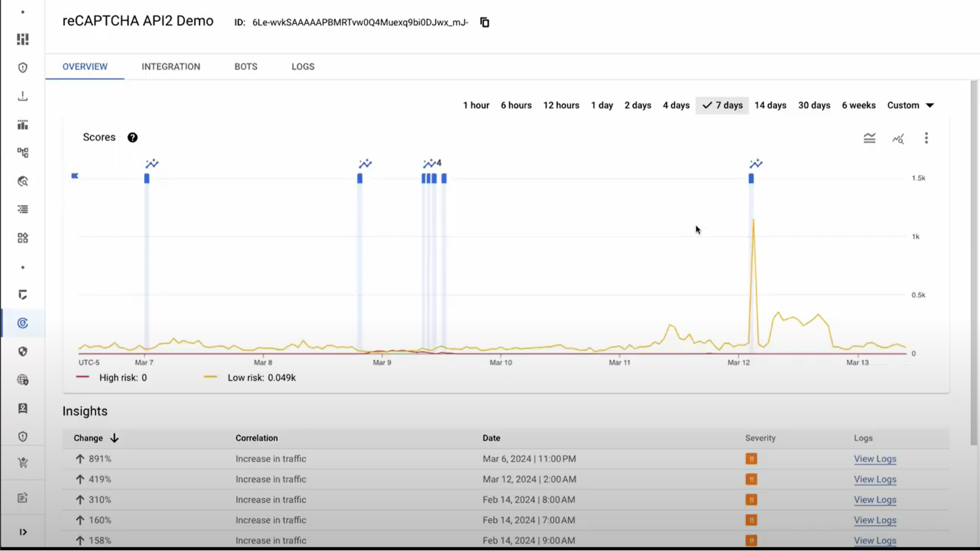Click the blue flag marker at chart start
Image resolution: width=980 pixels, height=551 pixels.
75,176
